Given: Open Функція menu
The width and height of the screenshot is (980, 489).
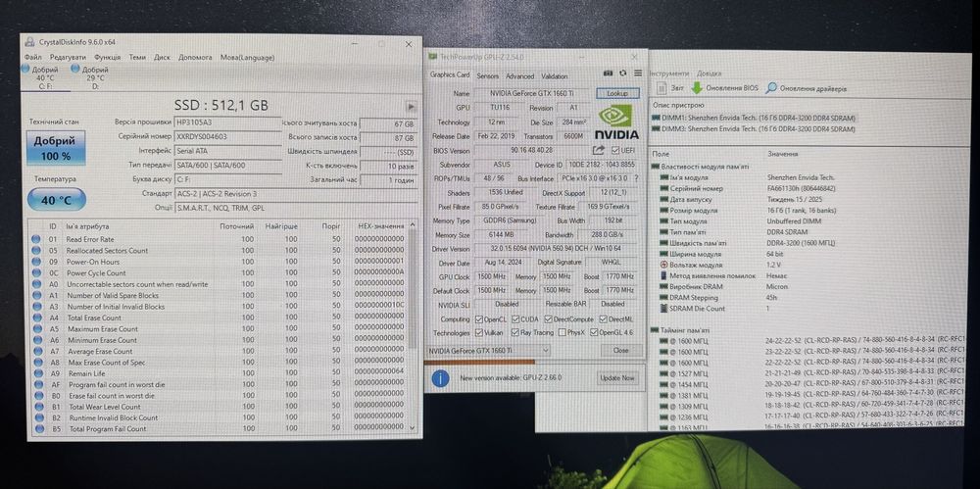Looking at the screenshot, I should pos(108,57).
